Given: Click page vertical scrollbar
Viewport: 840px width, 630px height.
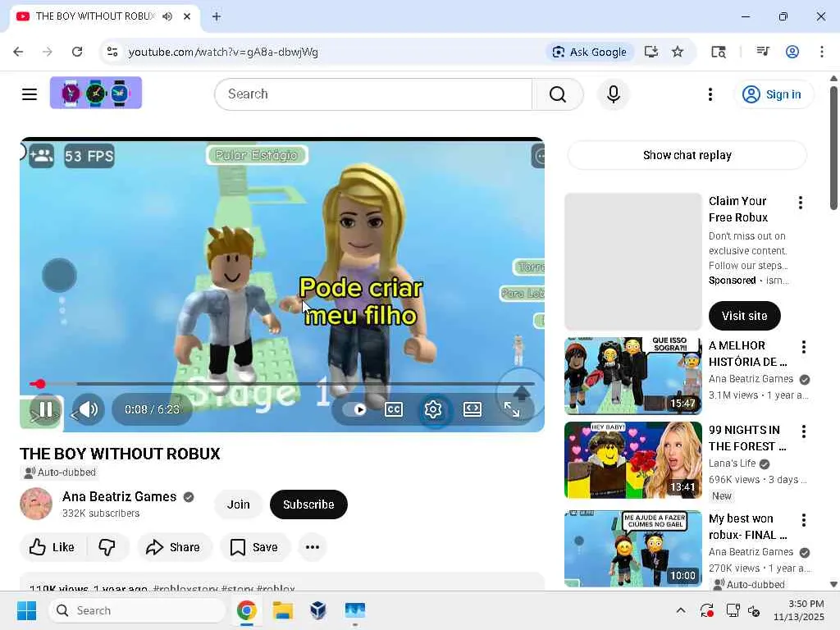Looking at the screenshot, I should pyautogui.click(x=833, y=148).
